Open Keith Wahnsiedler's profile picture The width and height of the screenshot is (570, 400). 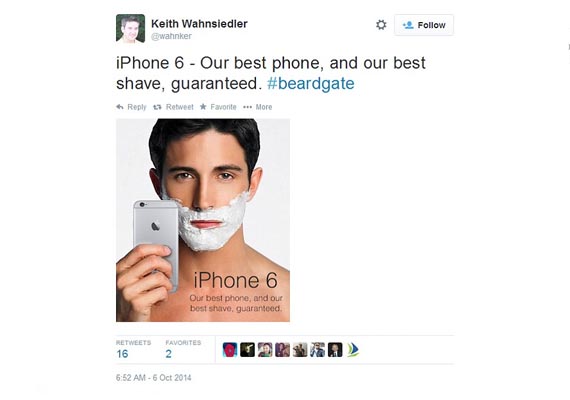pyautogui.click(x=131, y=28)
